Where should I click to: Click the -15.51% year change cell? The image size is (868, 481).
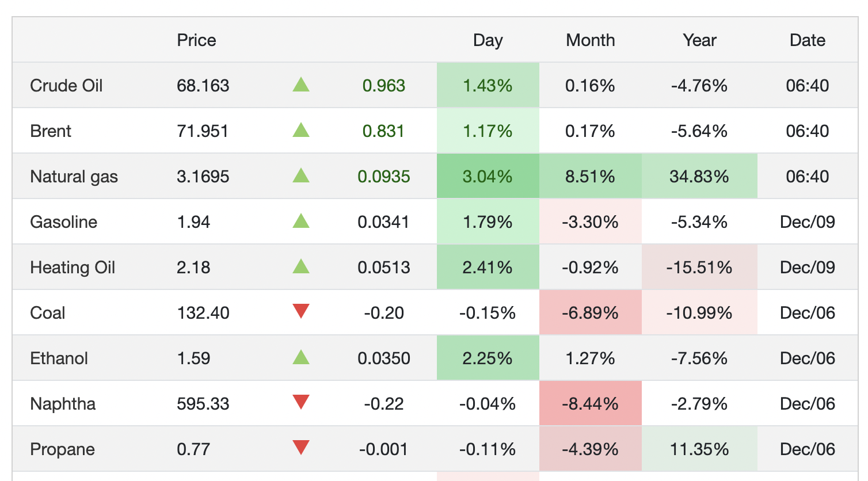pos(699,267)
